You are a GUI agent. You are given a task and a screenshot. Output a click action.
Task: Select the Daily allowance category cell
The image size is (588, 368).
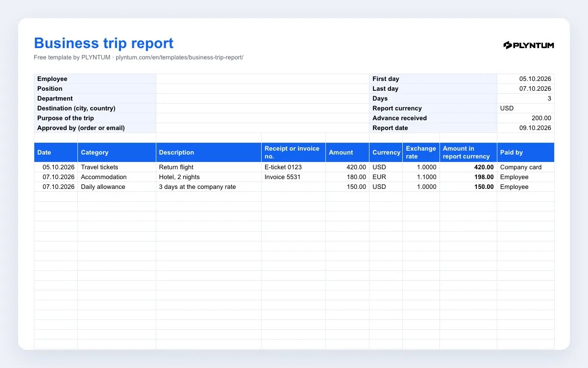click(117, 187)
